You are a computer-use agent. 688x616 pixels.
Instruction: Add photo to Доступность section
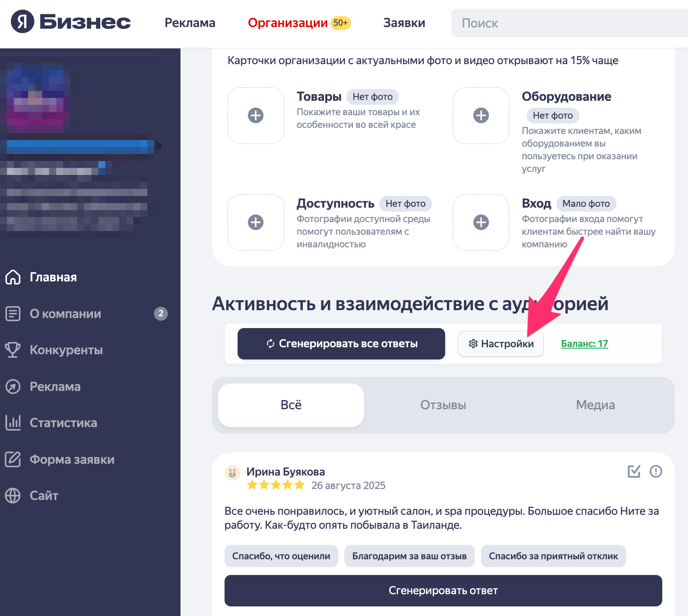pos(256,222)
